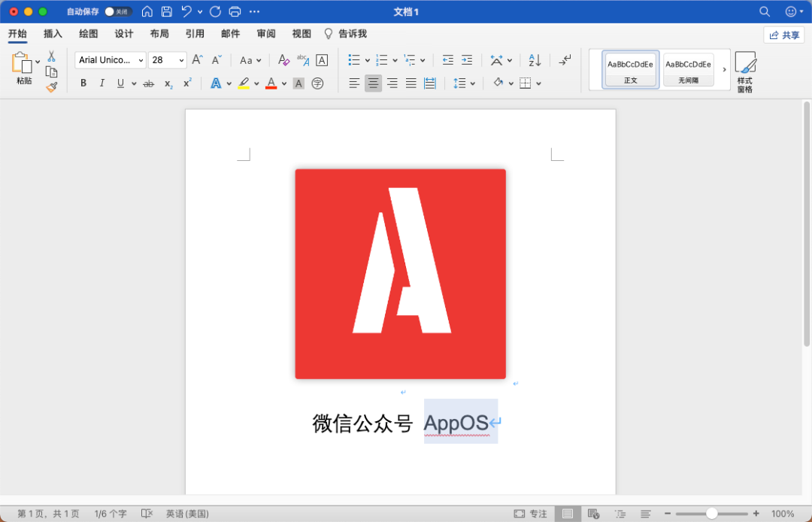Align text to the left
Image resolution: width=812 pixels, height=522 pixels.
(x=354, y=83)
